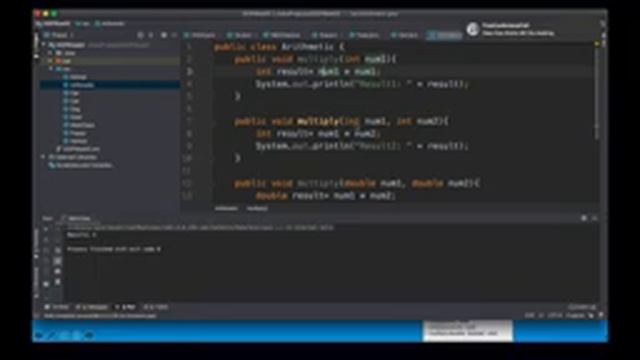Open the 4: Run tool window tab

click(126, 307)
